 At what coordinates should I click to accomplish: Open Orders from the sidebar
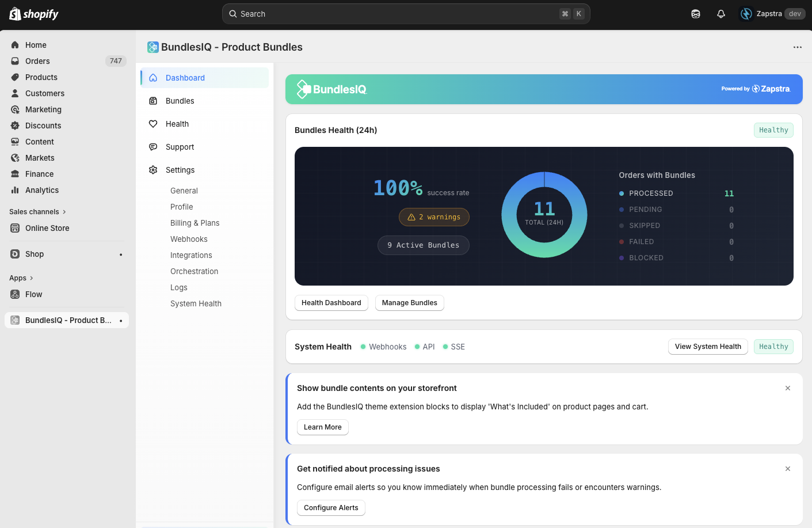(36, 60)
